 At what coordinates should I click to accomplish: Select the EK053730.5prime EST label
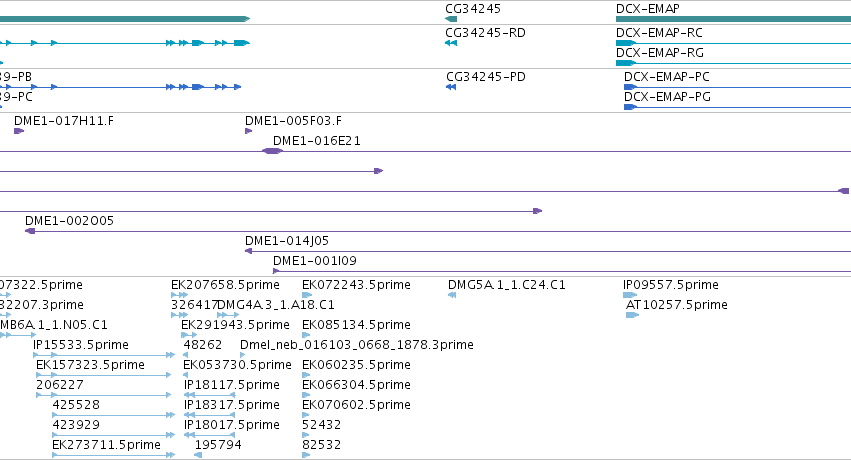(x=237, y=365)
